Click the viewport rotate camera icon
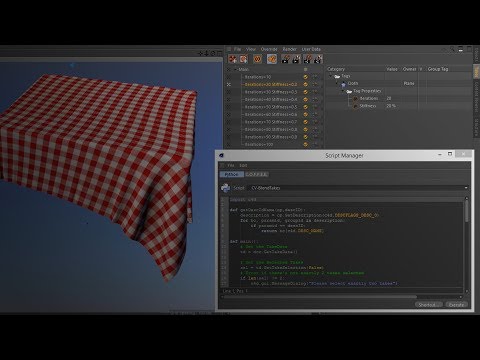 (x=213, y=53)
